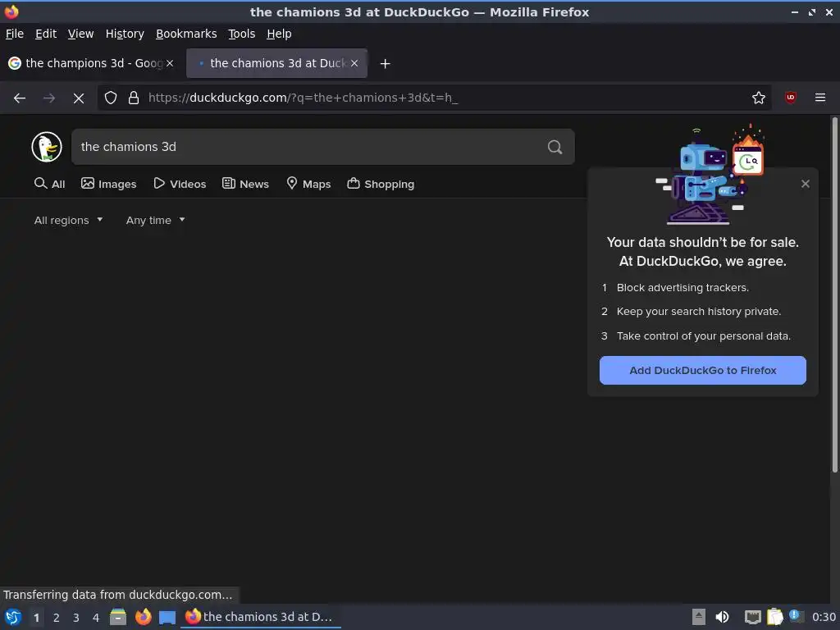This screenshot has width=840, height=630.
Task: Bookmark this page with the star
Action: (x=758, y=98)
